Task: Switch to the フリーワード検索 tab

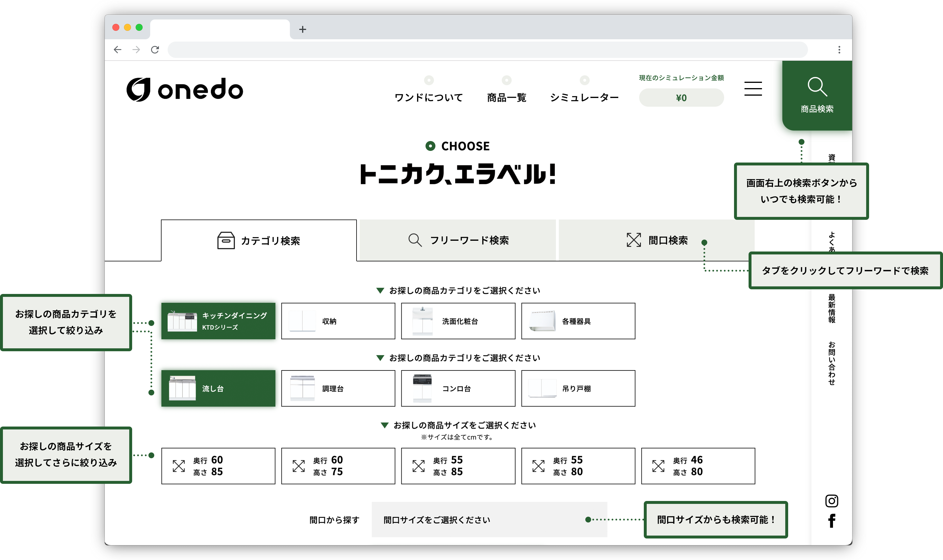Action: tap(458, 240)
